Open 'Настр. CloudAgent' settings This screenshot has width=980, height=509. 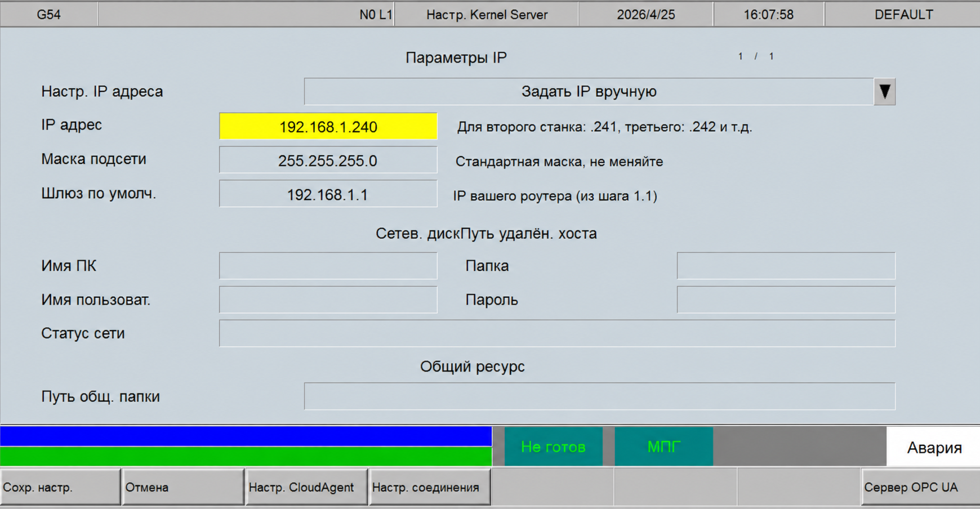[x=306, y=486]
